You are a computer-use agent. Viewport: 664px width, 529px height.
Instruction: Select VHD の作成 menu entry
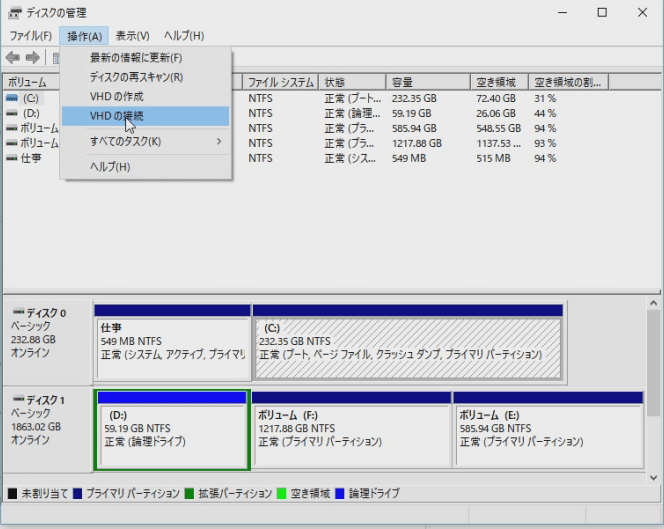(146, 97)
